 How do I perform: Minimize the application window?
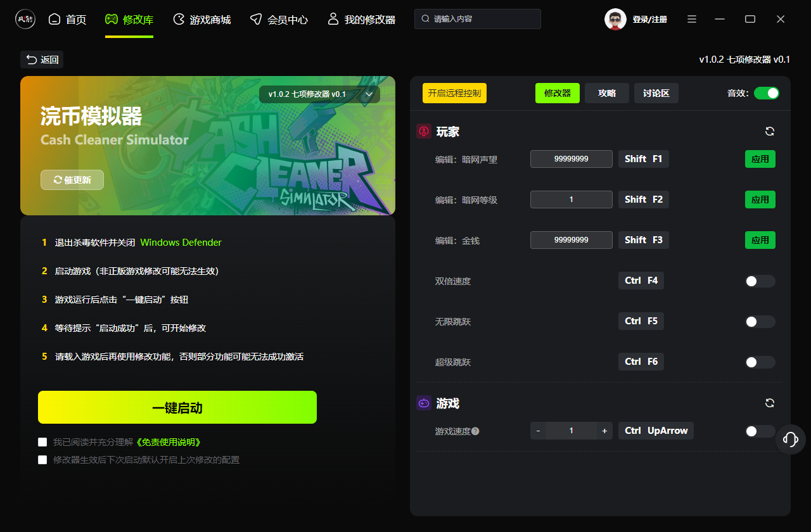point(720,19)
